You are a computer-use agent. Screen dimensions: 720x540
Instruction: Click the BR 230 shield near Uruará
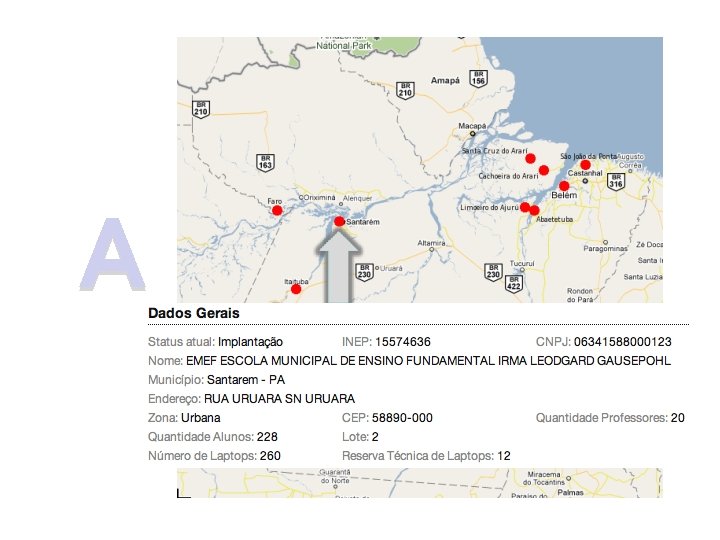(x=365, y=272)
